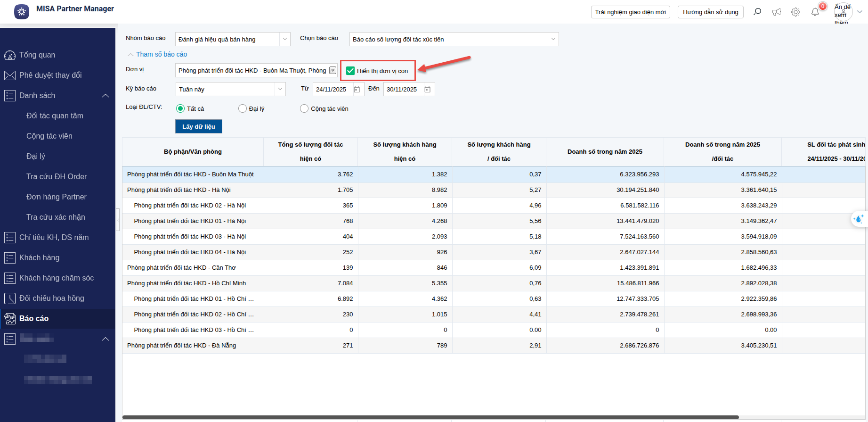Open the announcements megaphone icon
The width and height of the screenshot is (868, 422).
tap(777, 12)
